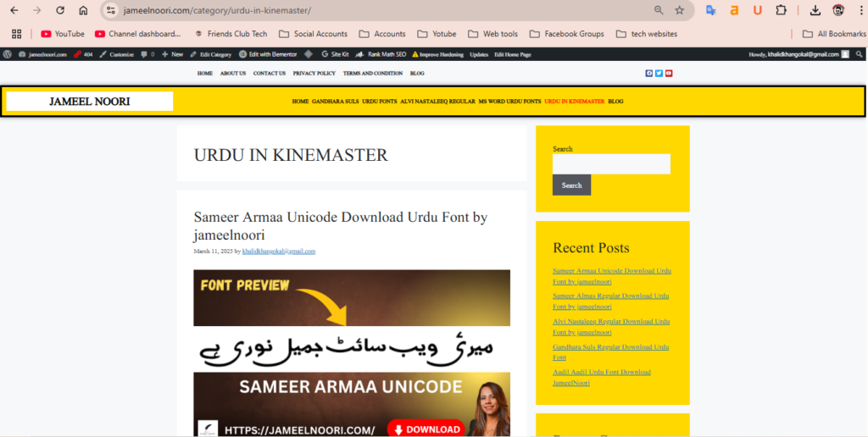Open ALVI NASTALEEQ REGULAR menu item
The height and width of the screenshot is (437, 868).
pyautogui.click(x=437, y=102)
